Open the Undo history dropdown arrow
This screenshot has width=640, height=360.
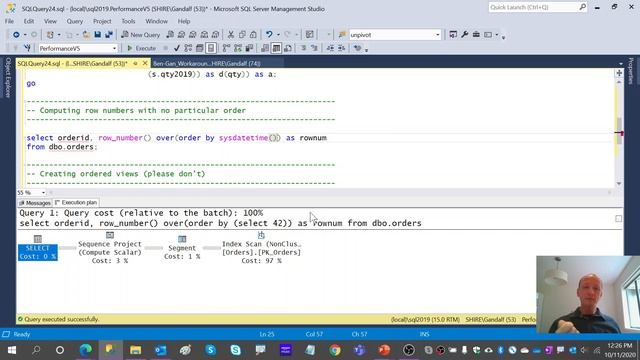[278, 35]
